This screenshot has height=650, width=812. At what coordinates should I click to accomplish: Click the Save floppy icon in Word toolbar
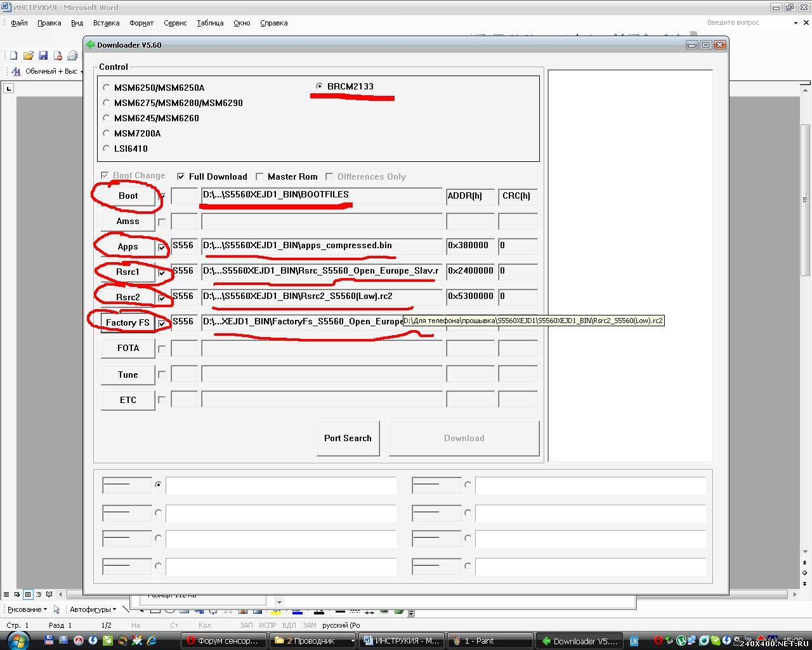[43, 56]
